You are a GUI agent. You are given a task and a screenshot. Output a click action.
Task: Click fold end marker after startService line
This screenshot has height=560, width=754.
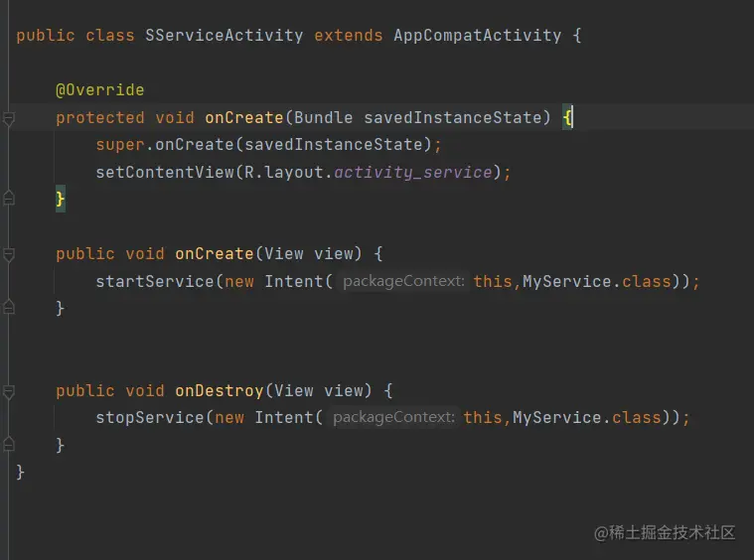tap(9, 308)
